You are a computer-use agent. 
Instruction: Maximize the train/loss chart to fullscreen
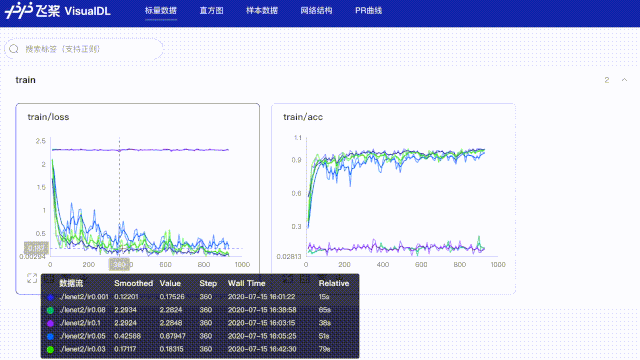point(32,278)
